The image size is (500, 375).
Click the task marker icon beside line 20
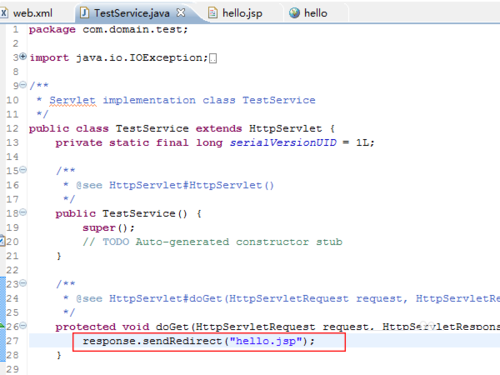[x=2, y=241]
